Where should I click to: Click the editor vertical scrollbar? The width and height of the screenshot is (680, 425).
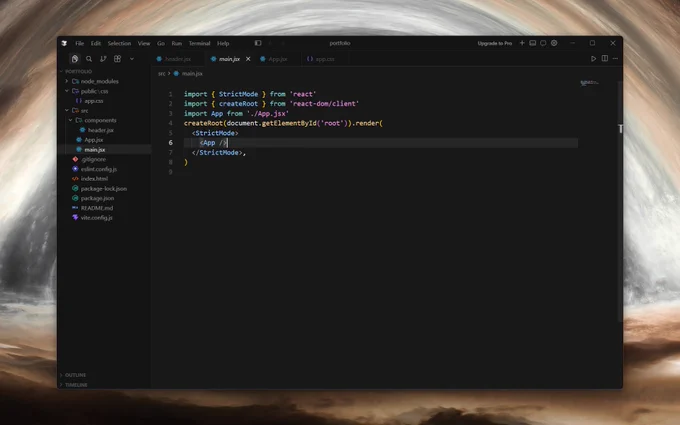pos(621,202)
